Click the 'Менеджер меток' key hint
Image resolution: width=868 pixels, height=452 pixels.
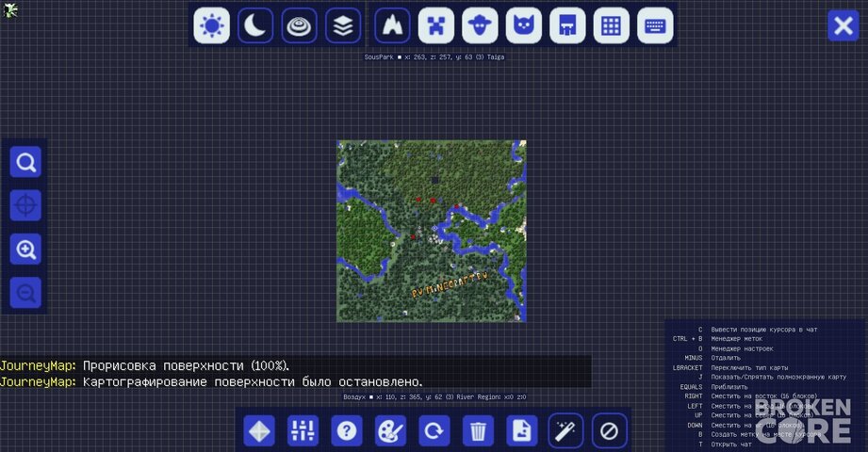pyautogui.click(x=736, y=339)
